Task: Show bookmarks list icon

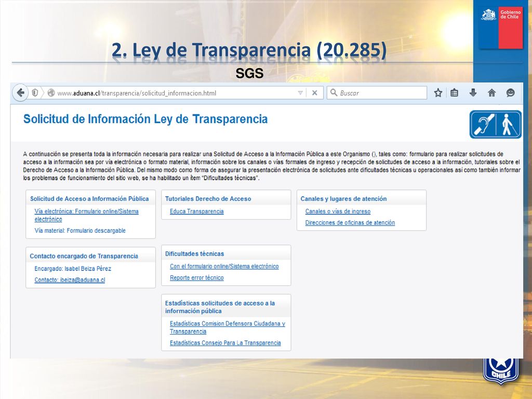Action: coord(454,92)
